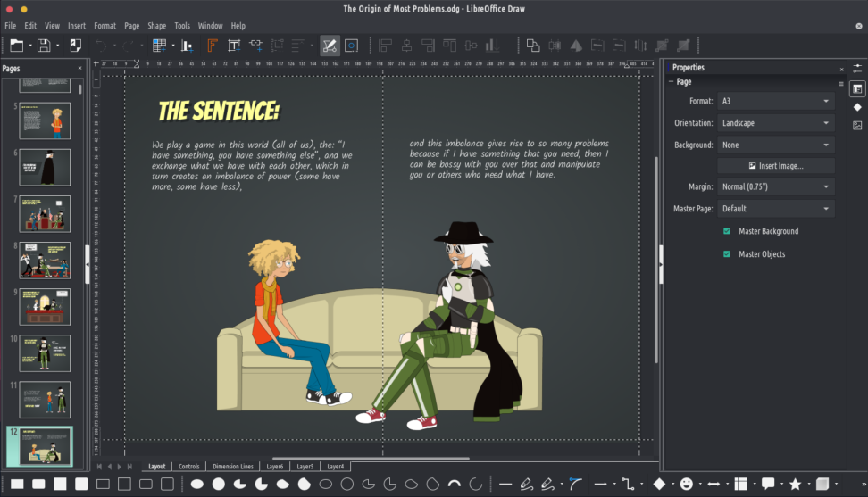Uncheck the Master Background checkbox
Viewport: 868px width, 497px height.
[x=727, y=231]
